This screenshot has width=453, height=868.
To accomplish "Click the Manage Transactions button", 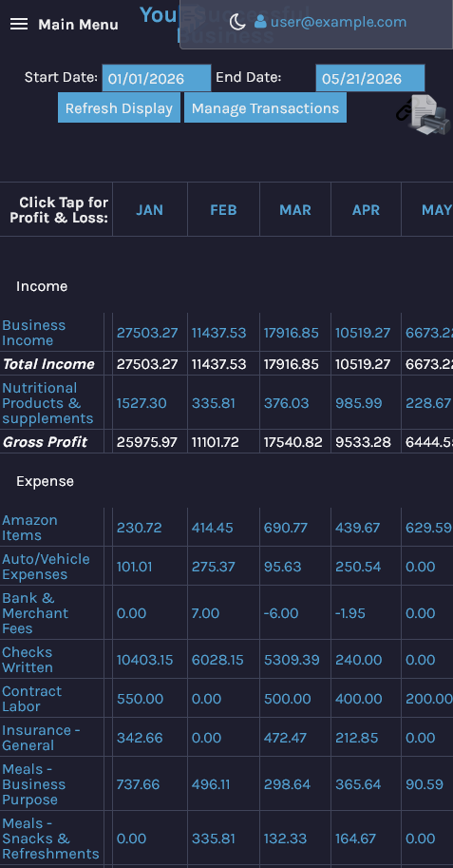I will pyautogui.click(x=266, y=108).
